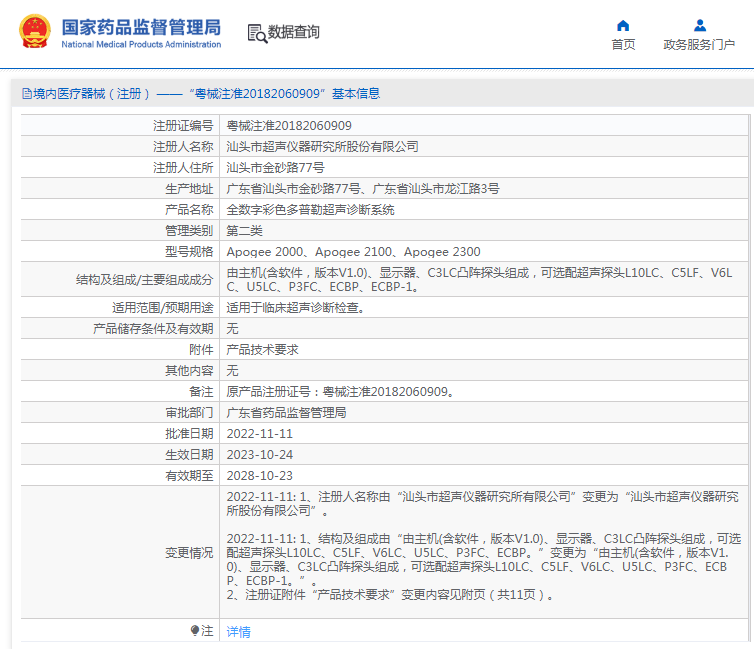Select the change entry about 注册人名称由

tap(482, 503)
